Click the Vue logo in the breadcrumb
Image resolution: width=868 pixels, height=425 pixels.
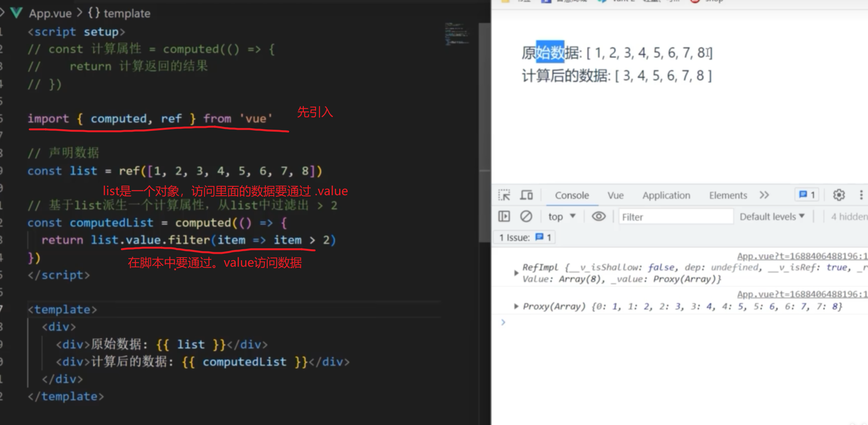pos(16,13)
